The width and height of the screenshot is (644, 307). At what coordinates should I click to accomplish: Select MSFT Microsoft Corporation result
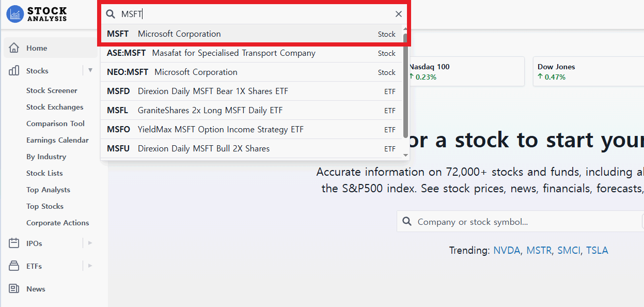pos(252,34)
